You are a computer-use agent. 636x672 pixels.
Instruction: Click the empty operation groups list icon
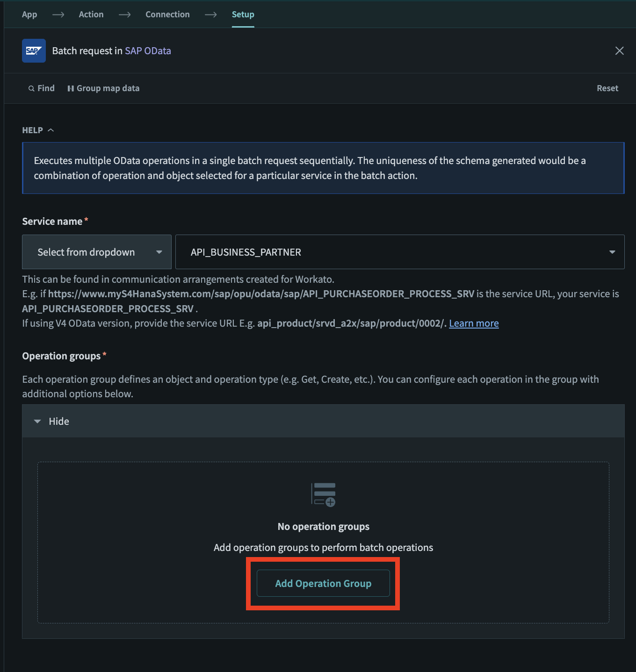324,494
